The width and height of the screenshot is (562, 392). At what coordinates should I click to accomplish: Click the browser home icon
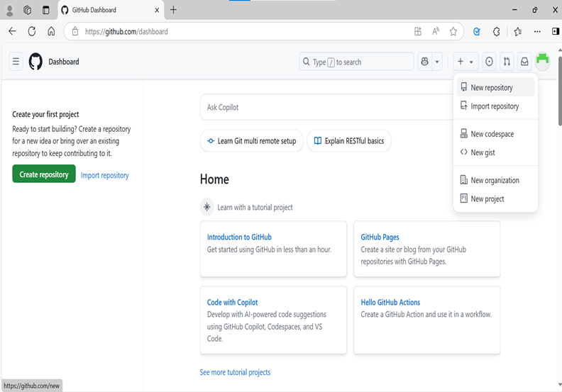click(51, 31)
